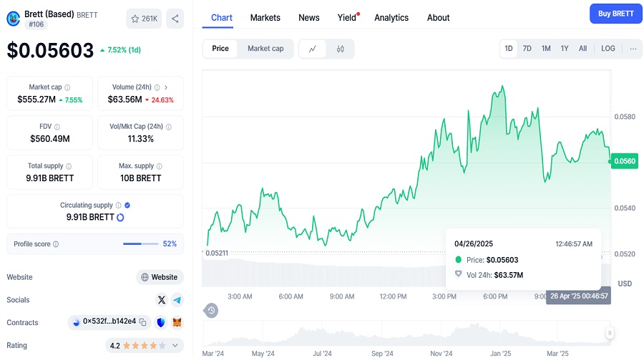Image resolution: width=644 pixels, height=358 pixels.
Task: Open the Volume (24h) details arrow
Action: point(166,87)
